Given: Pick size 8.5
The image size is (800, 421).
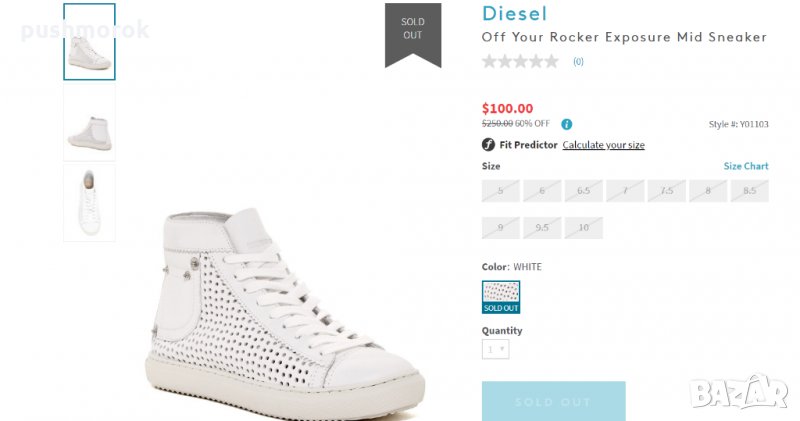Looking at the screenshot, I should 749,190.
